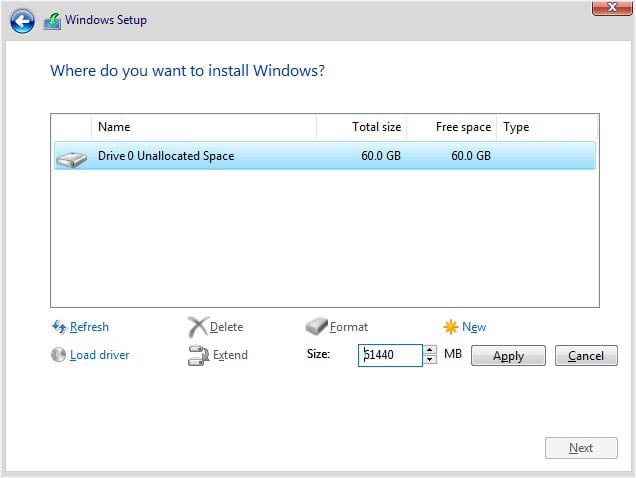Image resolution: width=636 pixels, height=478 pixels.
Task: Click the 60.0 GB free space cell
Action: pyautogui.click(x=471, y=156)
